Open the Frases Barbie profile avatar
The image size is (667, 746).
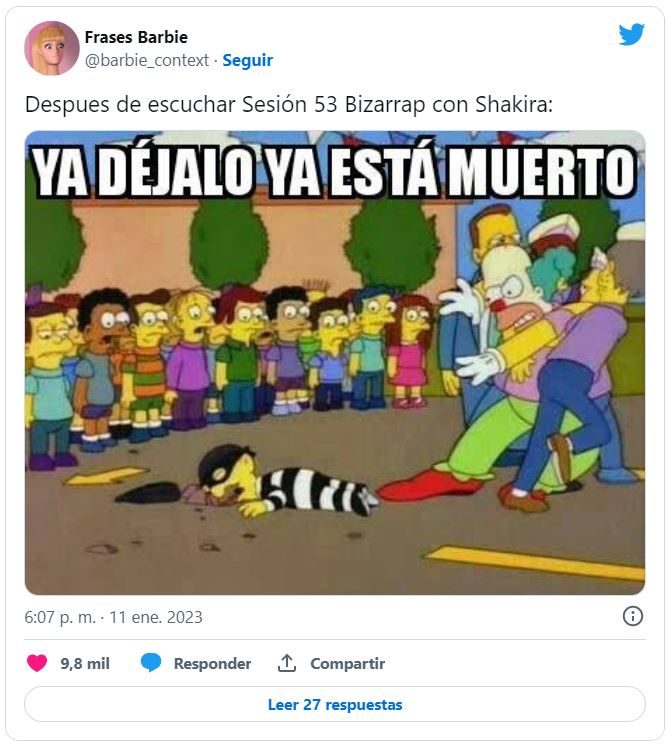coord(52,48)
